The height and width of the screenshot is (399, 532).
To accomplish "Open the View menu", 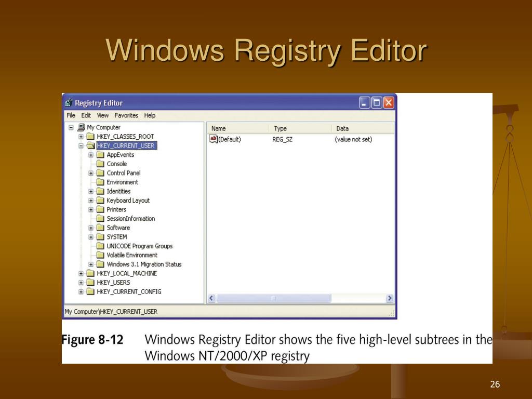I will coord(103,115).
